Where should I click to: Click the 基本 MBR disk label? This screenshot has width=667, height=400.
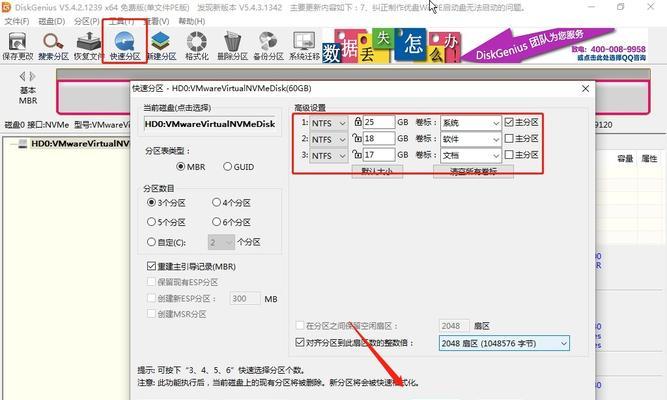tap(28, 95)
